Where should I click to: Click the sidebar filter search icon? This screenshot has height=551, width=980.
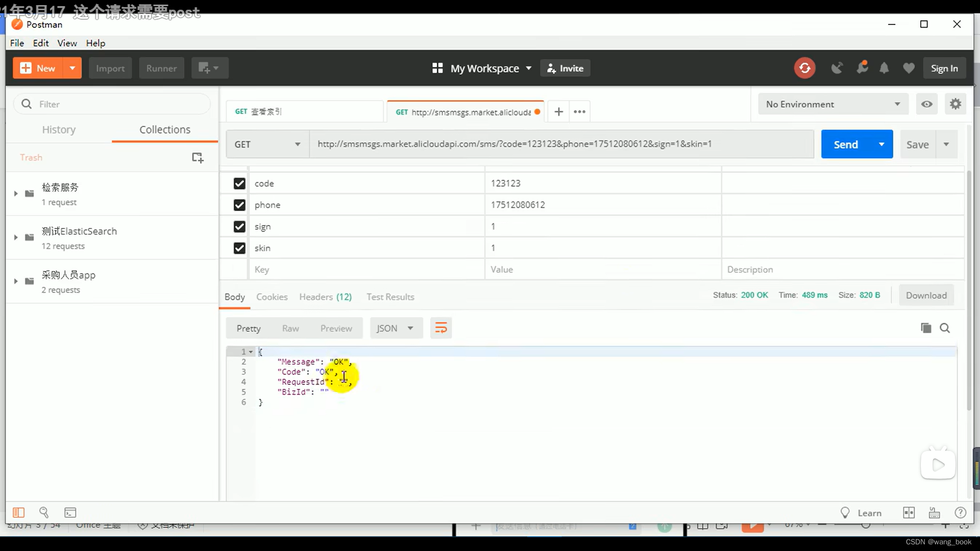27,104
